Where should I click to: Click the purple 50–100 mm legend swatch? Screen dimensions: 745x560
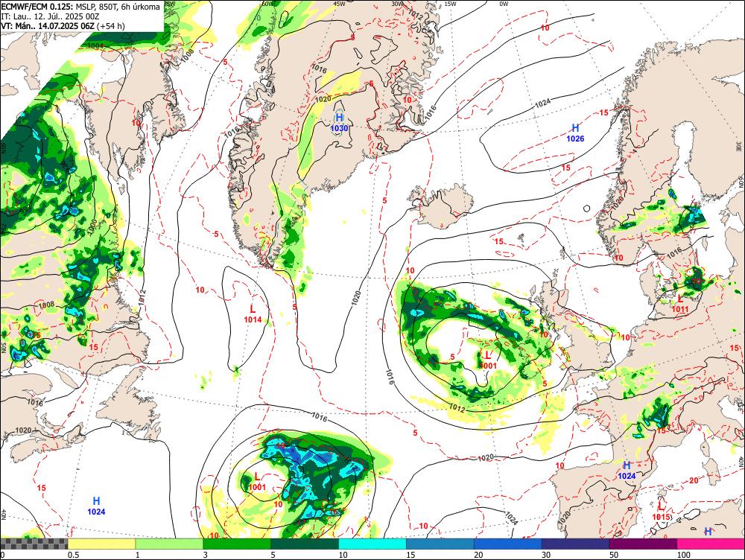point(644,544)
